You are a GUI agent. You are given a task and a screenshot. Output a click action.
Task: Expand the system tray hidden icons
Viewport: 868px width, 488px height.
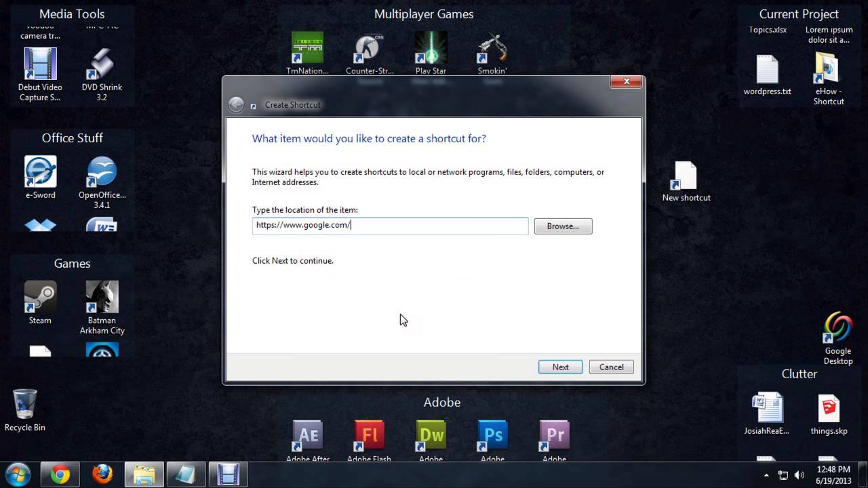pos(766,474)
